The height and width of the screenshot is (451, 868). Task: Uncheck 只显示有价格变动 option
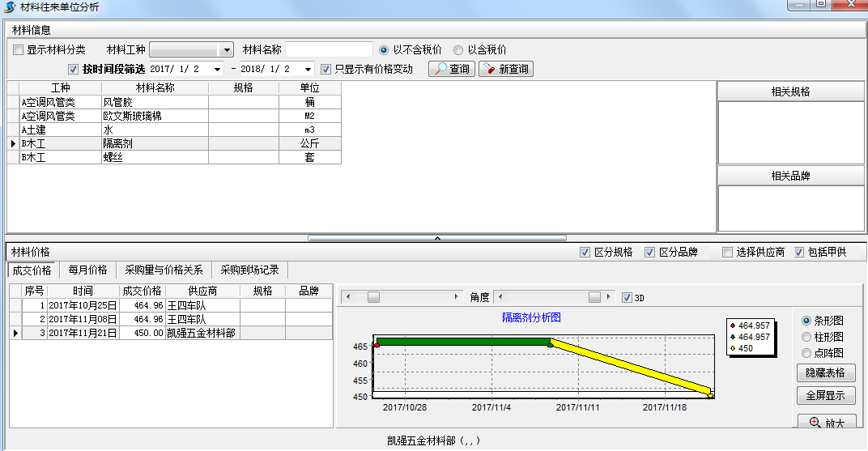(326, 69)
